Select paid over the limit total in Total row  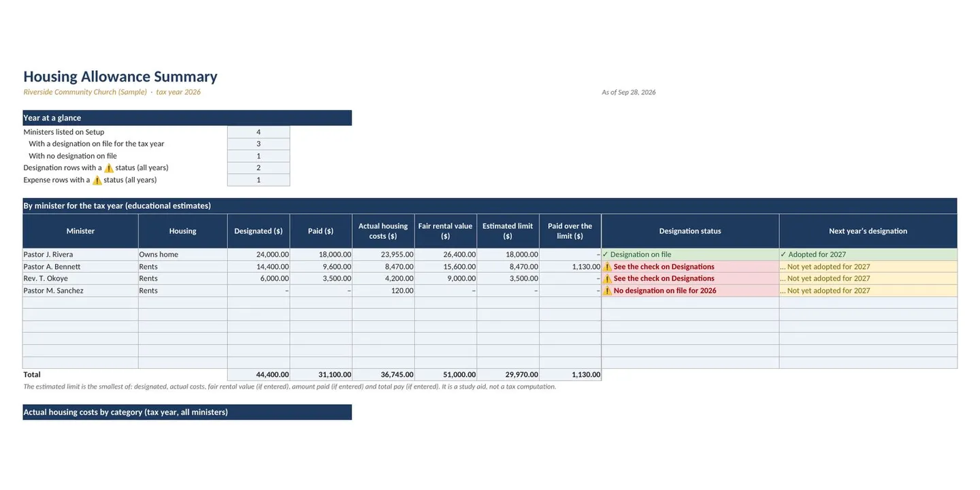coord(570,374)
